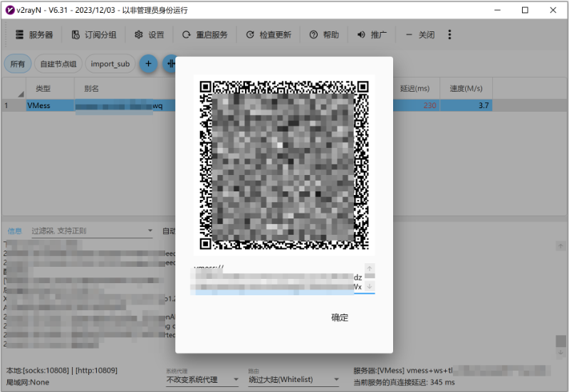Click the 本地:[socks:10808] status text
The height and width of the screenshot is (392, 569).
click(x=62, y=371)
